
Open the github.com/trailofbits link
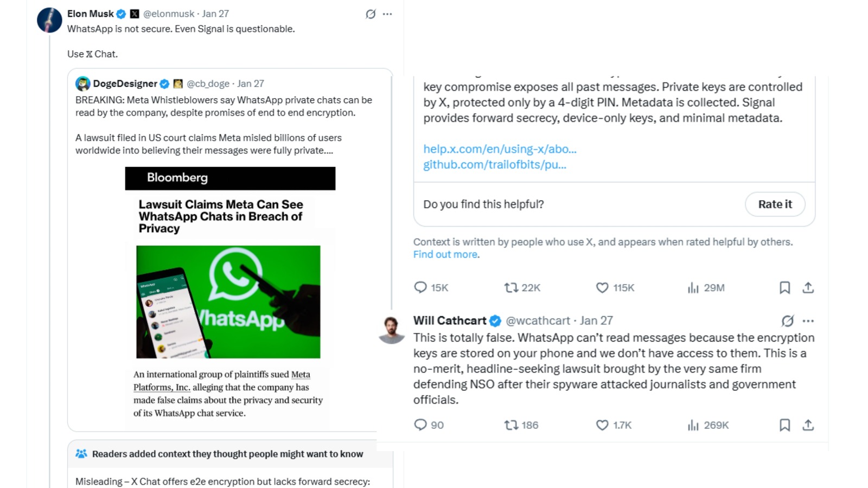pos(494,164)
